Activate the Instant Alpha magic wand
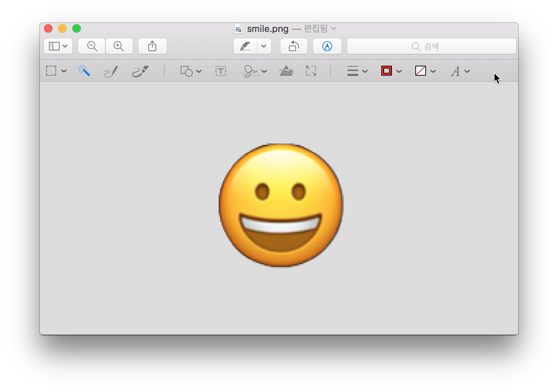The image size is (558, 392). (x=84, y=71)
